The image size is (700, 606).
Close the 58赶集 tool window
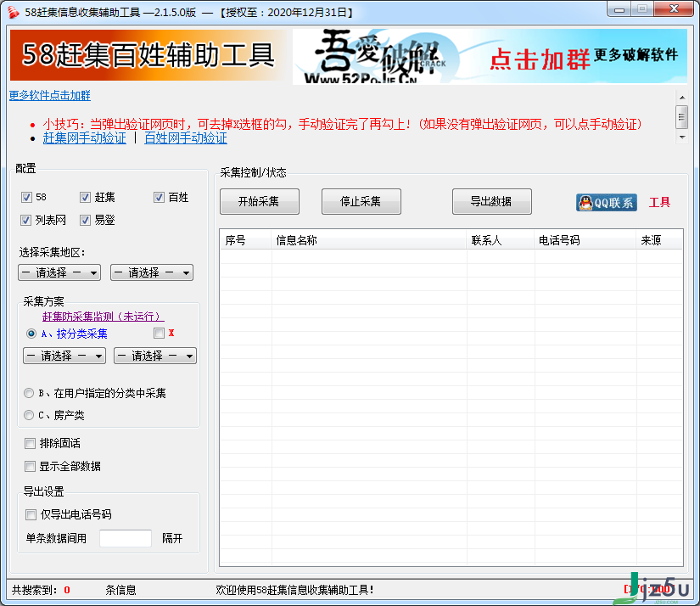click(674, 9)
